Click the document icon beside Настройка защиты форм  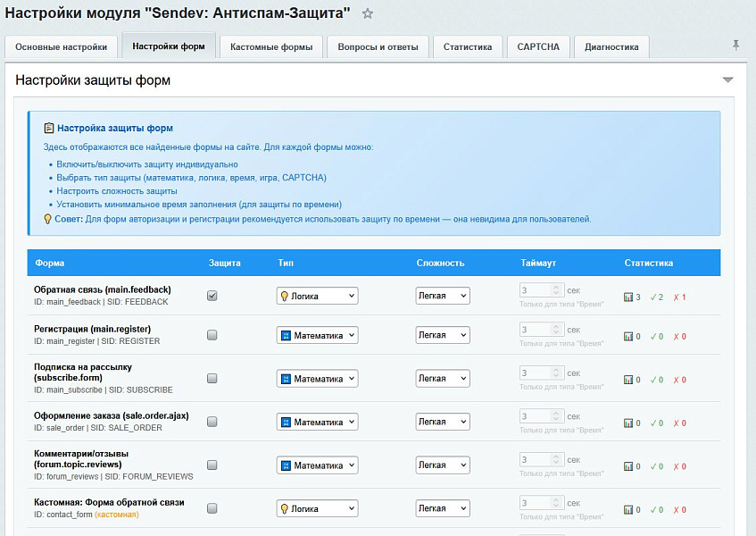(x=49, y=129)
